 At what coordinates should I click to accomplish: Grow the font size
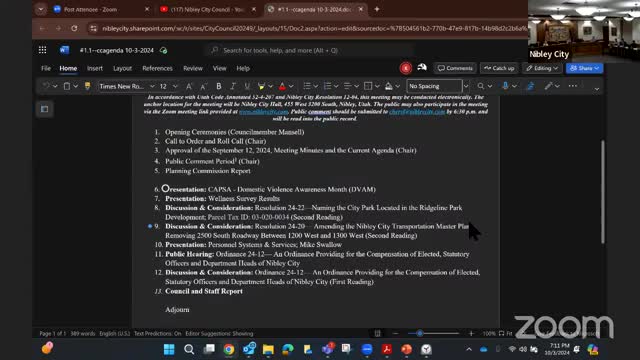[x=189, y=86]
